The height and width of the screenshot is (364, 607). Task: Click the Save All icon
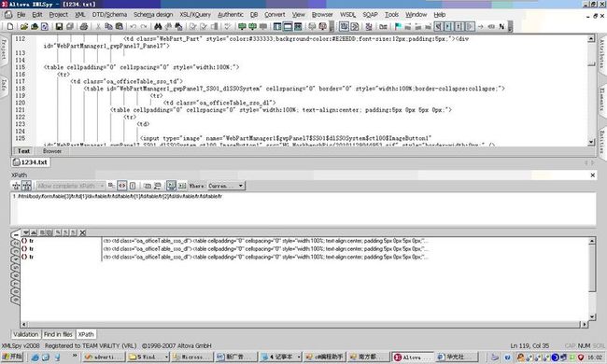click(x=70, y=26)
